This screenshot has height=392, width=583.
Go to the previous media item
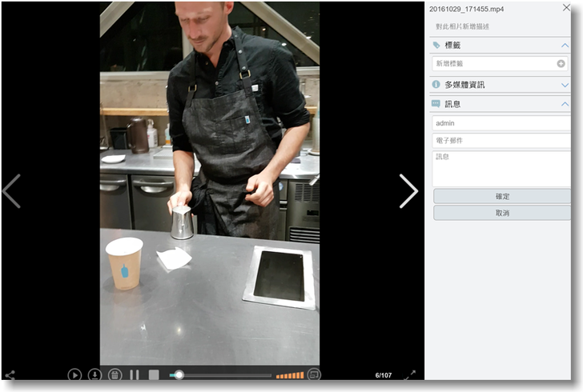[x=12, y=191]
